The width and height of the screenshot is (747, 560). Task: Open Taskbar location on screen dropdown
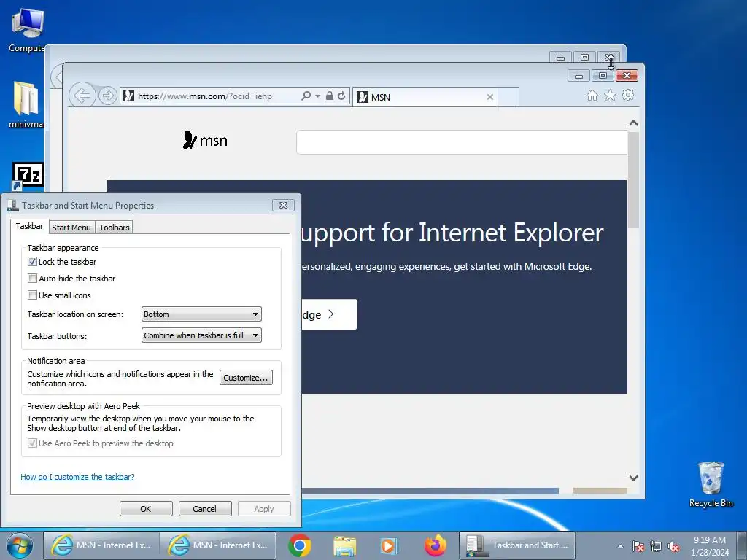coord(201,314)
